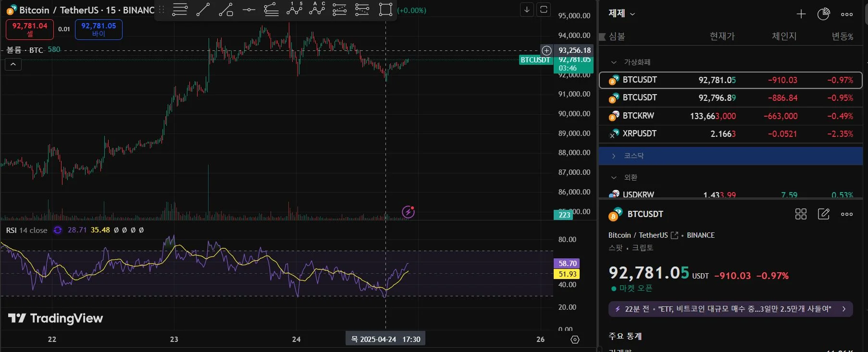Toggle the flag column in watchlist header
Viewport: 868px width, 352px height.
coord(603,36)
